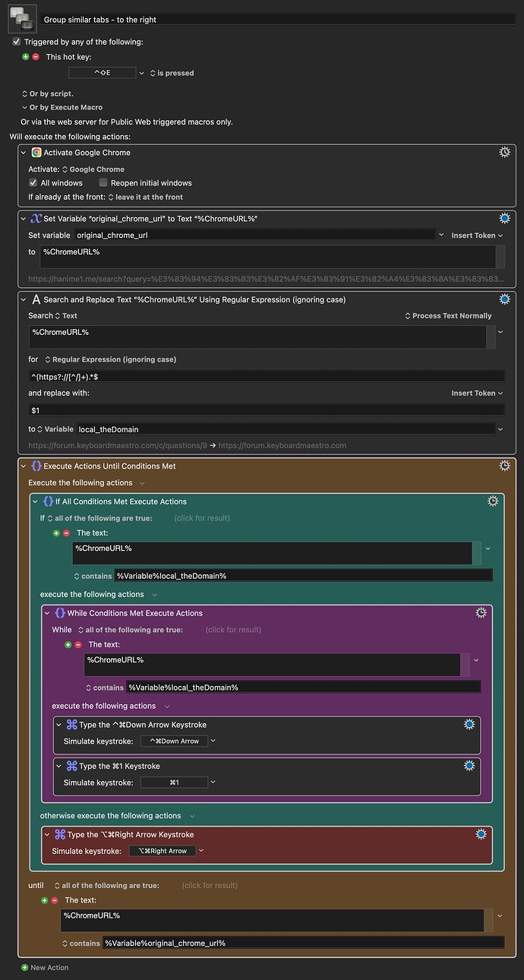
Task: Open Insert Token menu in Set Variable action
Action: pyautogui.click(x=476, y=236)
